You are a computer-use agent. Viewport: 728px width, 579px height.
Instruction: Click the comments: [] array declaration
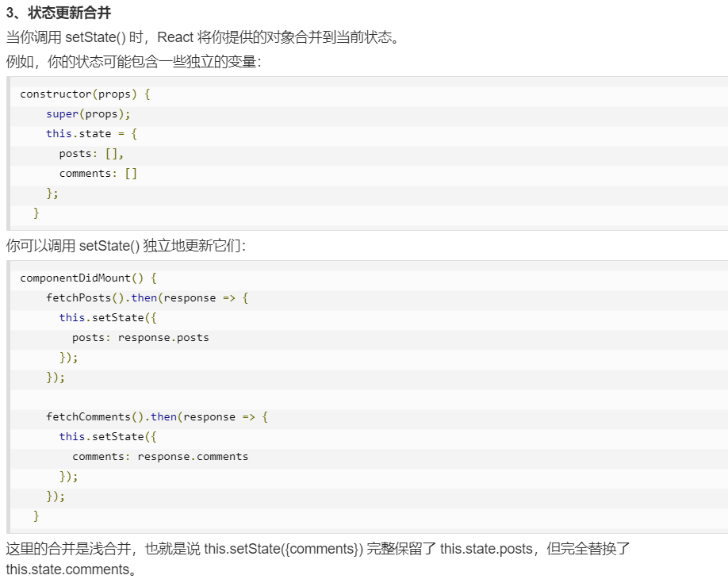[97, 173]
